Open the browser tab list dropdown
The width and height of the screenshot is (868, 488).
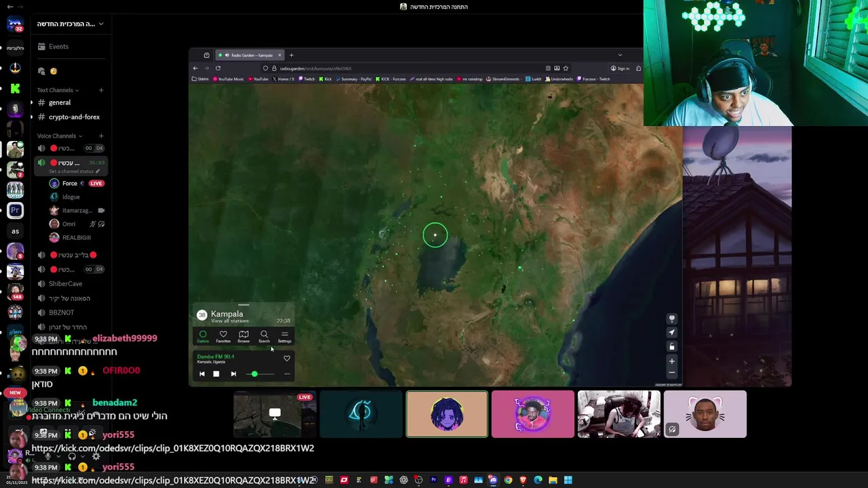point(619,55)
